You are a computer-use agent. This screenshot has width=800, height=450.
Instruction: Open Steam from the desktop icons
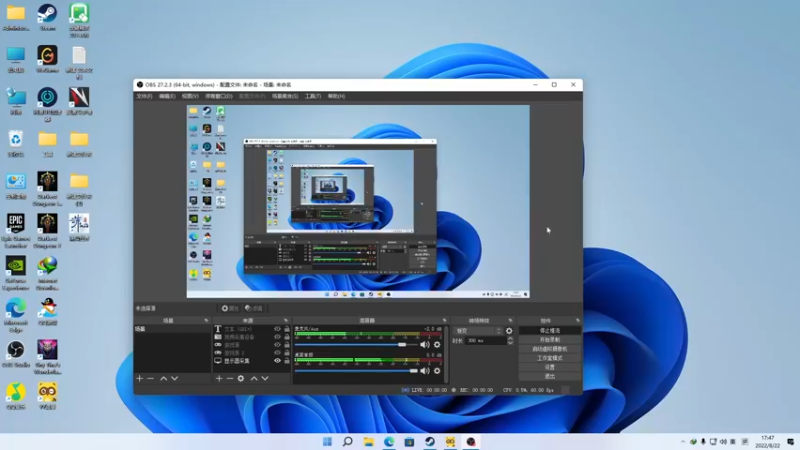pyautogui.click(x=46, y=14)
